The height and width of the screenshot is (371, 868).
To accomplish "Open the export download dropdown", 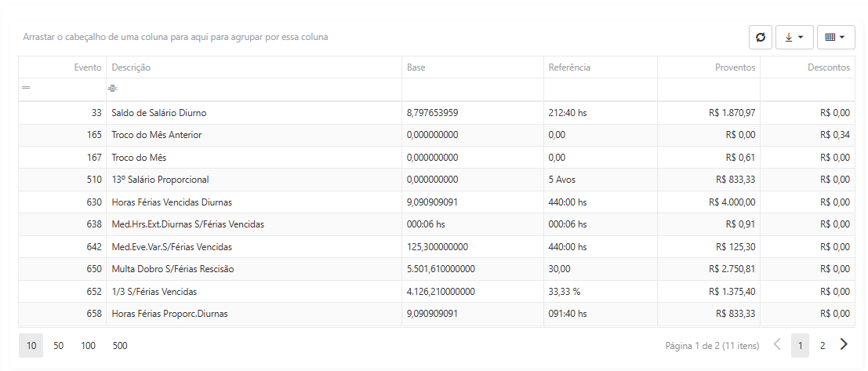I will click(794, 37).
